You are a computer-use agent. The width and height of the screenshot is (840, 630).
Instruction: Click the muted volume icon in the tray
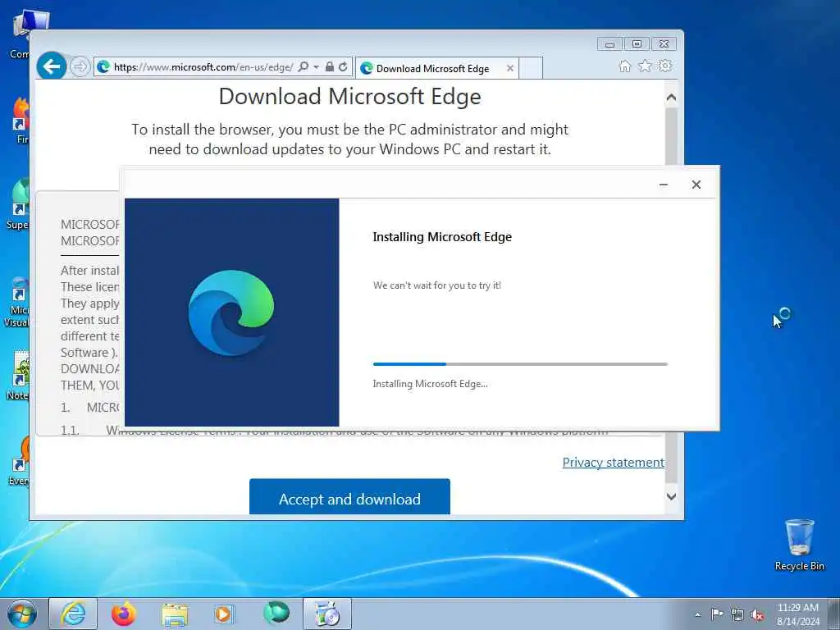pos(757,615)
